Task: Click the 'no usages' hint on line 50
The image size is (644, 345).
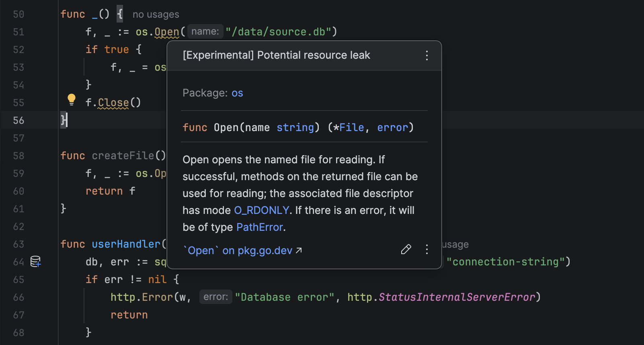Action: [x=156, y=14]
